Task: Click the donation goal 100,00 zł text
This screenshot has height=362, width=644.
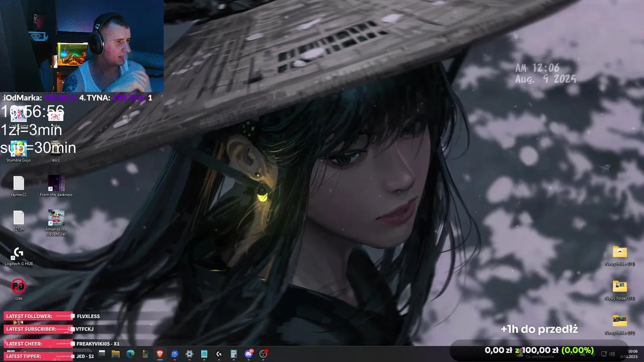Action: pyautogui.click(x=540, y=350)
